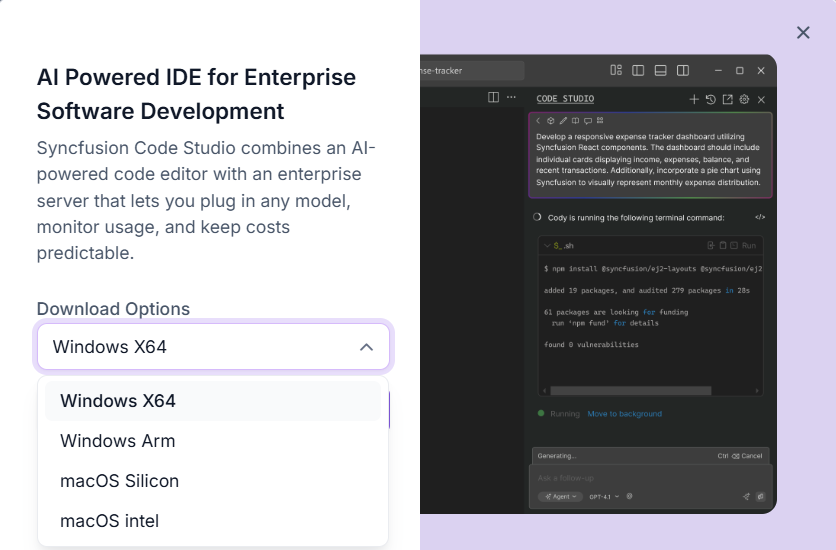Toggle primary sidebar icon in IDE preview
836x550 pixels.
(x=638, y=70)
